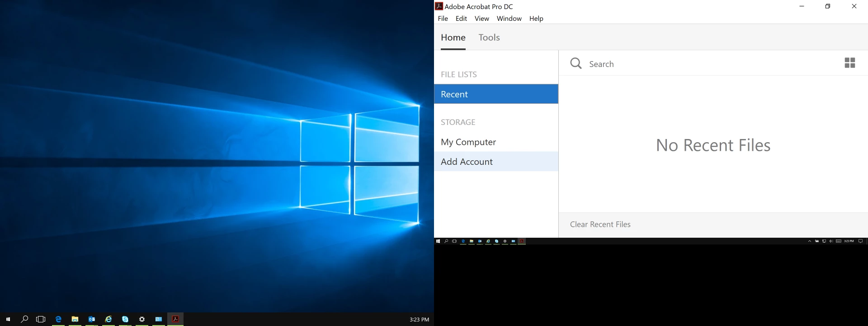This screenshot has height=326, width=868.
Task: Open volume control in system tray
Action: (831, 241)
